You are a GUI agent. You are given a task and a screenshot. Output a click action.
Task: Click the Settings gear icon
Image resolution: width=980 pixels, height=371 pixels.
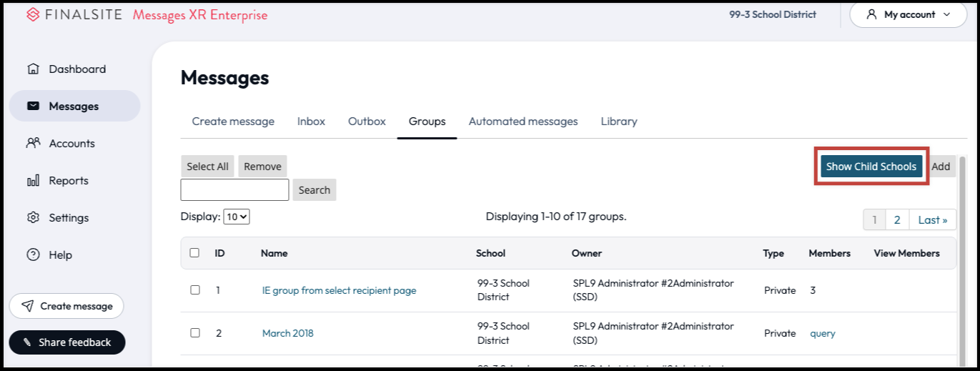pyautogui.click(x=33, y=217)
